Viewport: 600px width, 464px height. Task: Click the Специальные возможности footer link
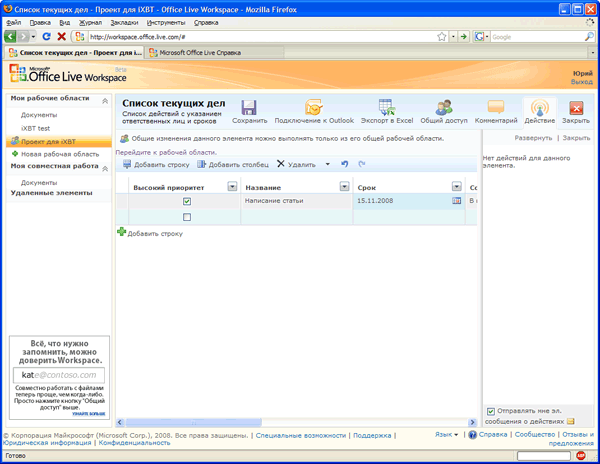click(x=301, y=435)
